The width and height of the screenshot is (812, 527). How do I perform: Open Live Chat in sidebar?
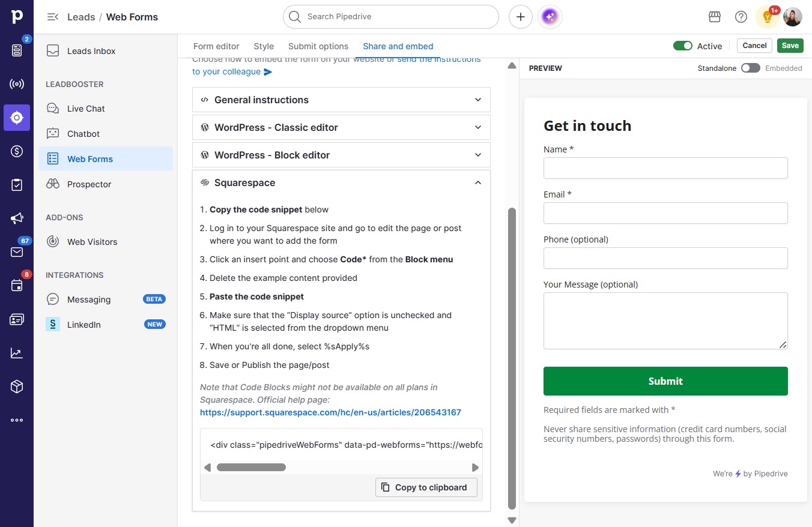click(x=106, y=109)
